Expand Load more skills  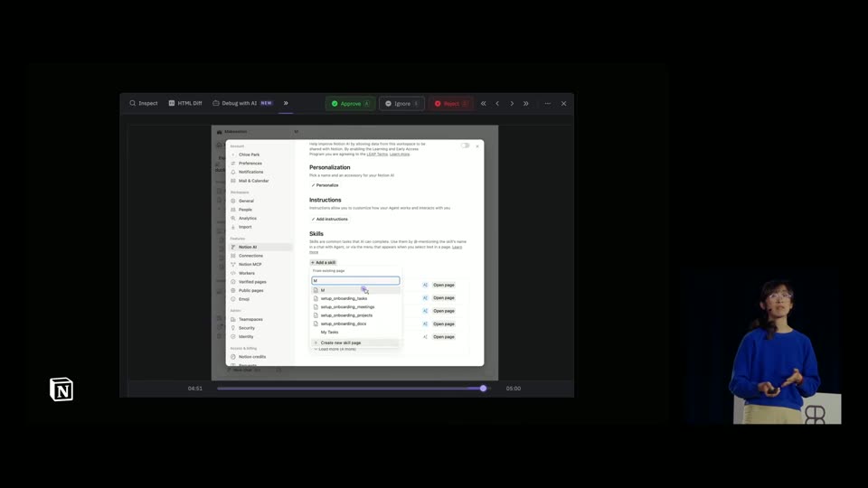click(335, 349)
